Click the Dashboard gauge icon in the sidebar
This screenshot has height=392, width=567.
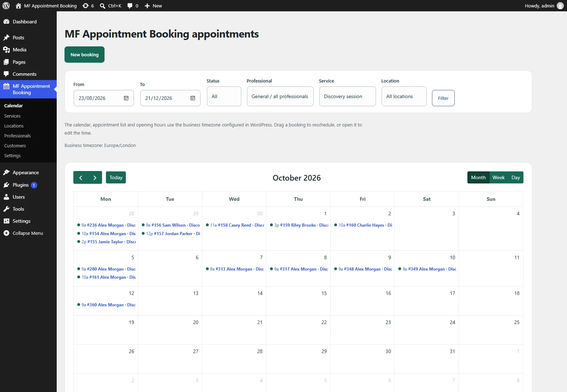pos(6,22)
